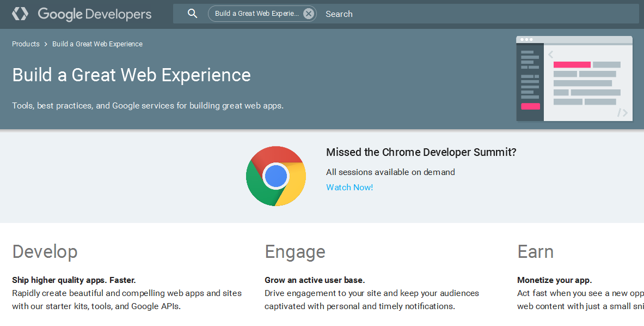
Task: Open the Google Developers wordmark link
Action: [x=95, y=14]
